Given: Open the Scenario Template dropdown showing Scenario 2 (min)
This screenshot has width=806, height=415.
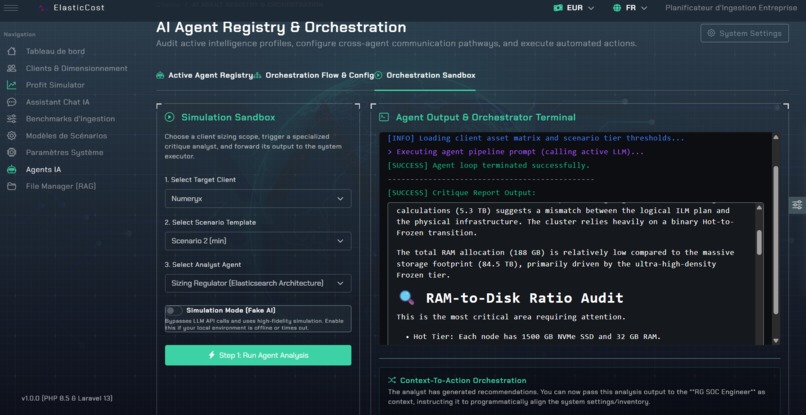Looking at the screenshot, I should (258, 241).
